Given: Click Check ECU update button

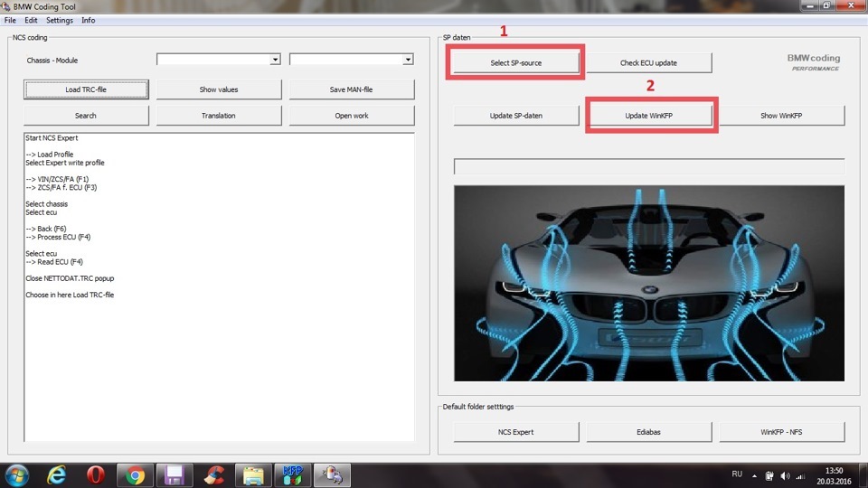Looking at the screenshot, I should [649, 63].
